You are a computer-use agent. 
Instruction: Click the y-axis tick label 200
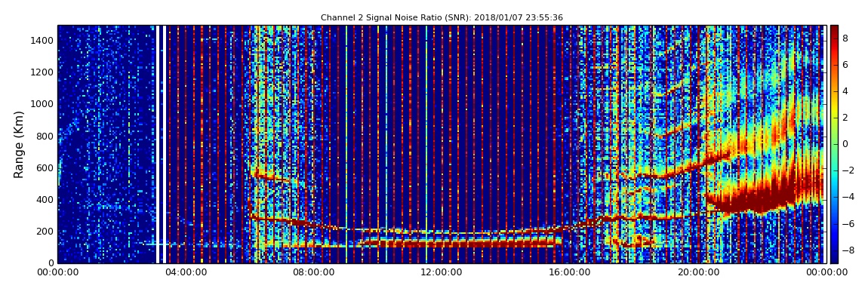(x=46, y=232)
